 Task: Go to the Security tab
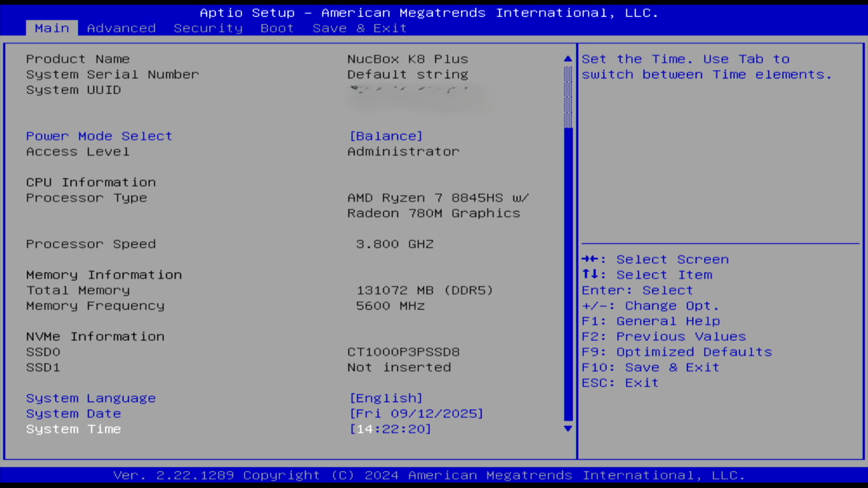208,28
